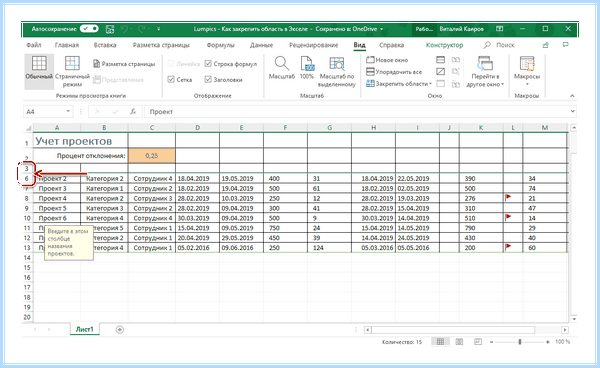600x368 pixels.
Task: Click the zoom out minus button
Action: click(x=491, y=342)
